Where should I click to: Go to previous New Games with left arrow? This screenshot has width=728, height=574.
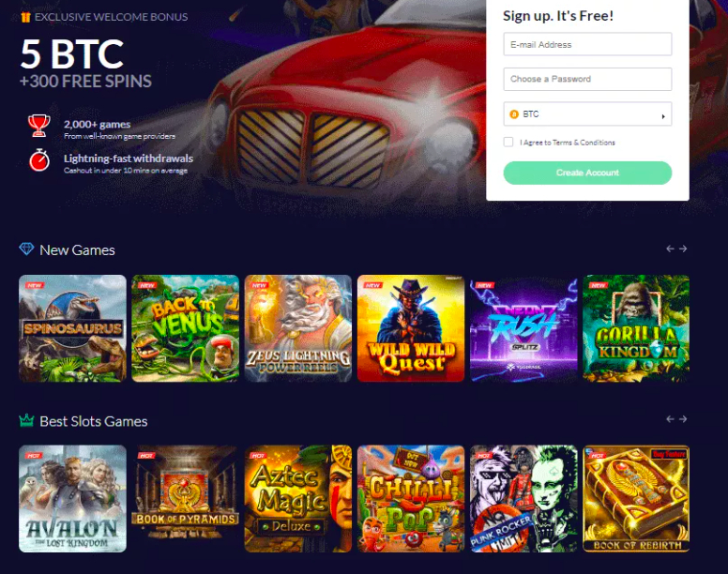(670, 249)
